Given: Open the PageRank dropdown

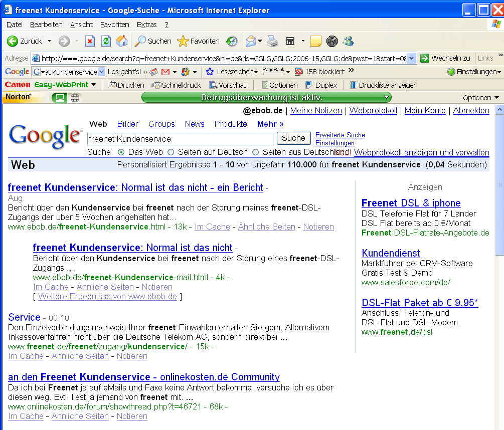Looking at the screenshot, I should (x=288, y=72).
